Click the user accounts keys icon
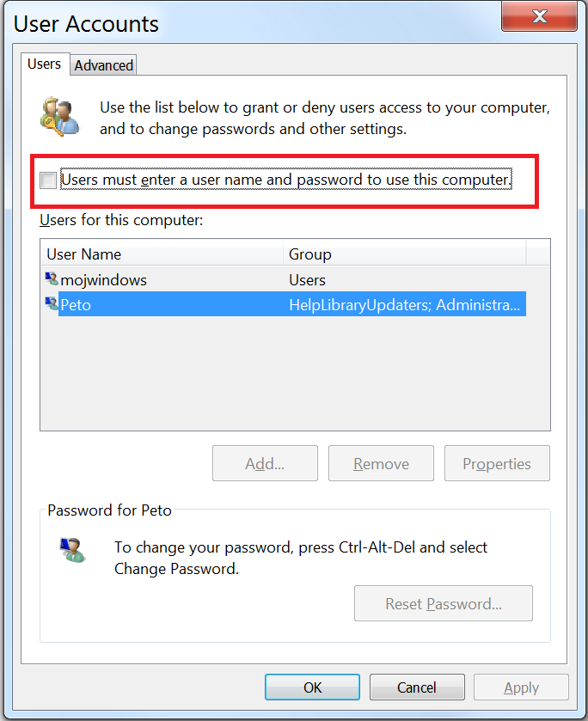The image size is (588, 721). pyautogui.click(x=59, y=117)
